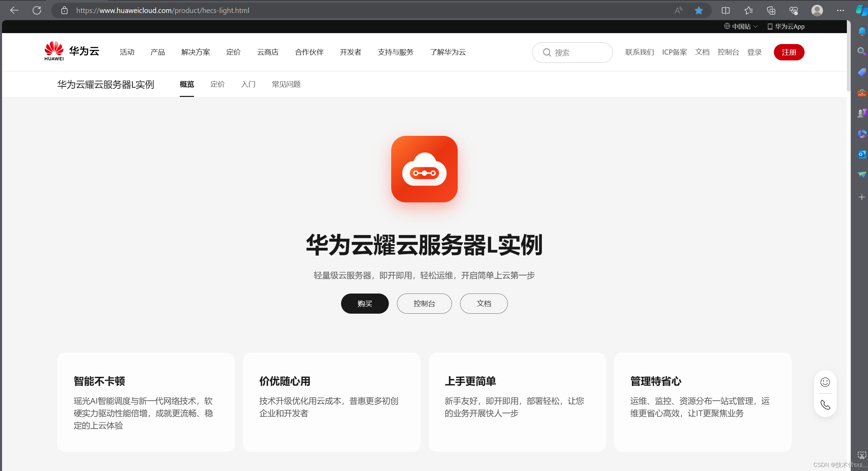This screenshot has width=868, height=471.
Task: Open the 产品 navigation menu
Action: coord(158,52)
